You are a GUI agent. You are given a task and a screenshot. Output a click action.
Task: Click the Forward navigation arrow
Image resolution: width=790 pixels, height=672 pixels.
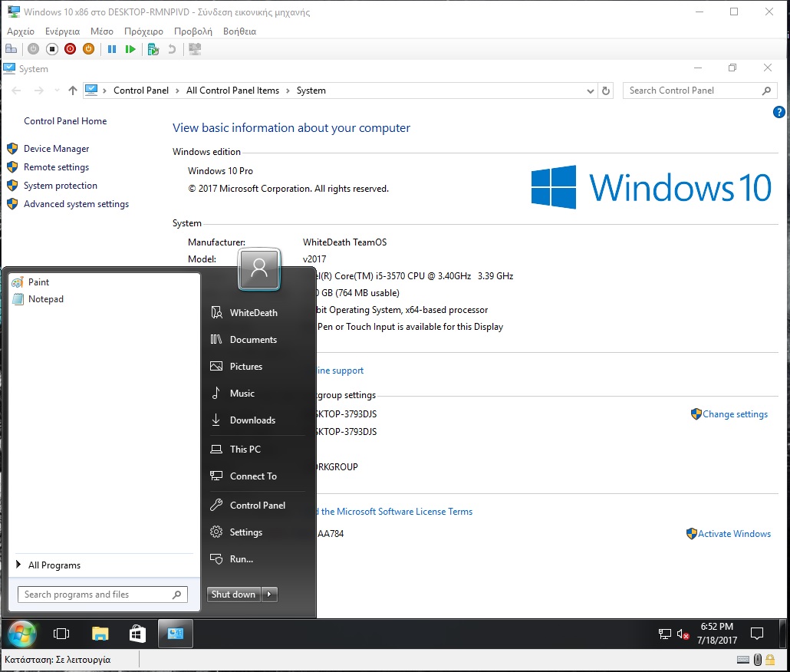click(x=39, y=91)
